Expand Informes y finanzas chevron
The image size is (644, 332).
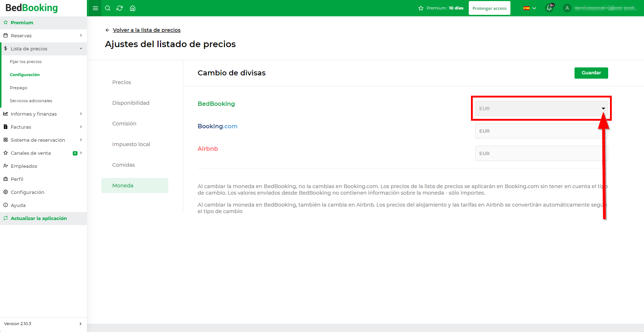(81, 114)
